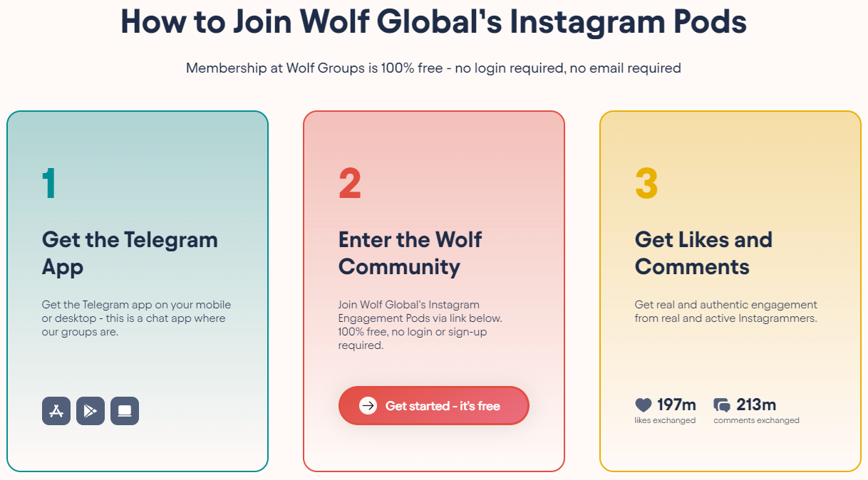This screenshot has width=868, height=480.
Task: Click the authentic engagement description paragraph
Action: click(725, 311)
